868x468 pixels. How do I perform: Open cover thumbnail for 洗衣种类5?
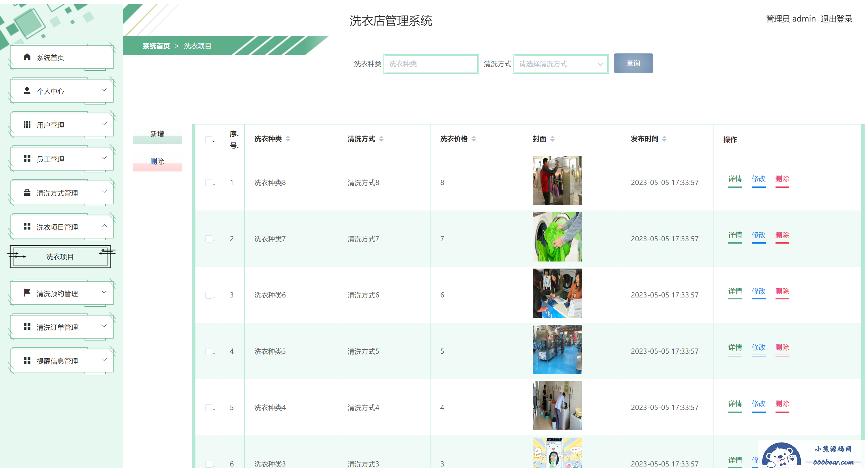point(557,349)
